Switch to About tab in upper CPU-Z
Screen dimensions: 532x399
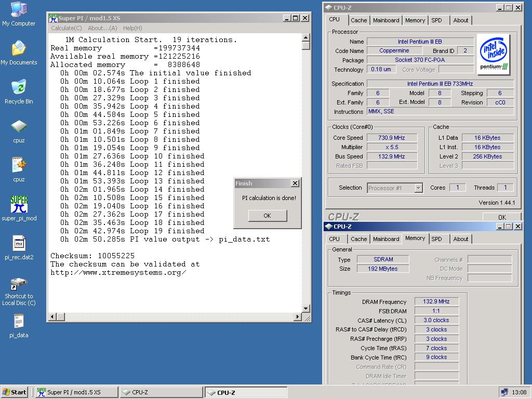point(461,20)
